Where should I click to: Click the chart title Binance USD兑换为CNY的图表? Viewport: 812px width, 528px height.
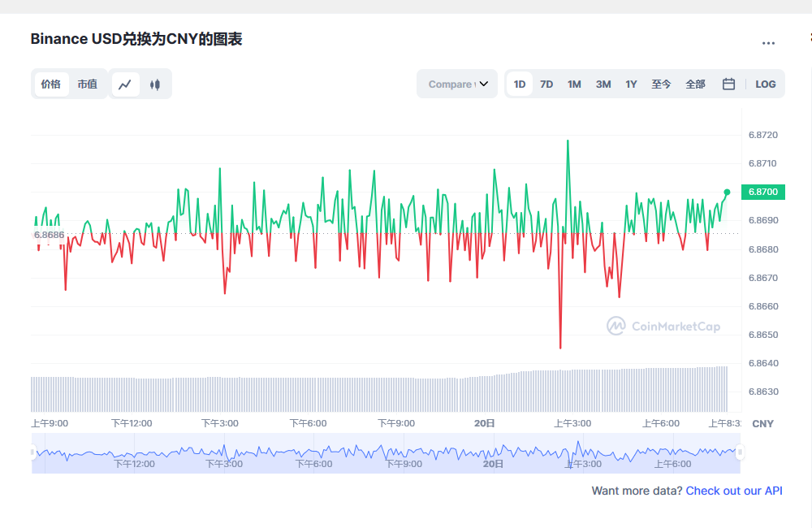pos(136,39)
